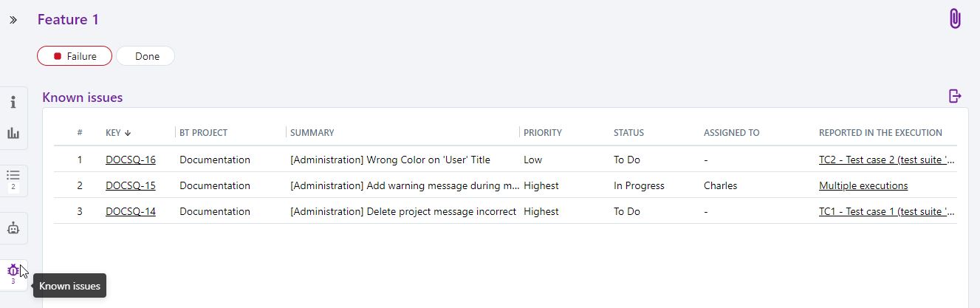Click the PRIORITY column header
This screenshot has height=308, width=980.
[x=542, y=133]
